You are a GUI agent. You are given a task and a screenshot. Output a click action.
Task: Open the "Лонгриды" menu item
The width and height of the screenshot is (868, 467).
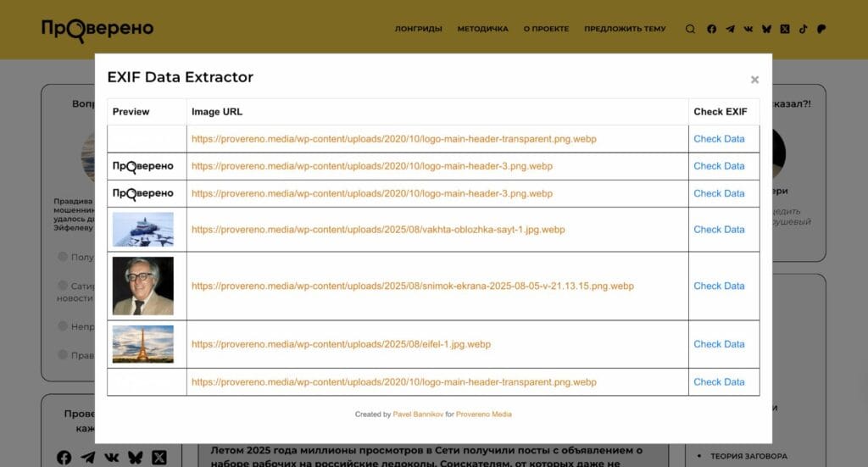tap(418, 29)
